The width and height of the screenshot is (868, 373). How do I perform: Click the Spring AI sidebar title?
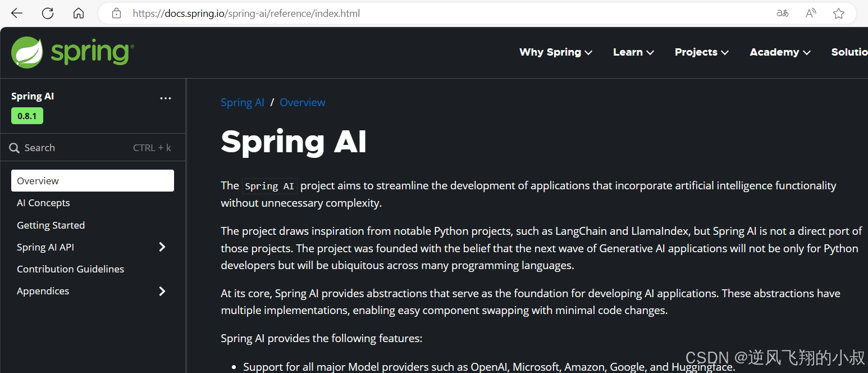[x=33, y=96]
